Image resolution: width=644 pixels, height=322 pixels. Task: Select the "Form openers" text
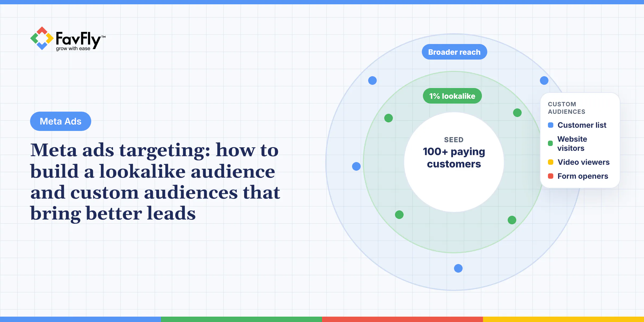pyautogui.click(x=583, y=176)
